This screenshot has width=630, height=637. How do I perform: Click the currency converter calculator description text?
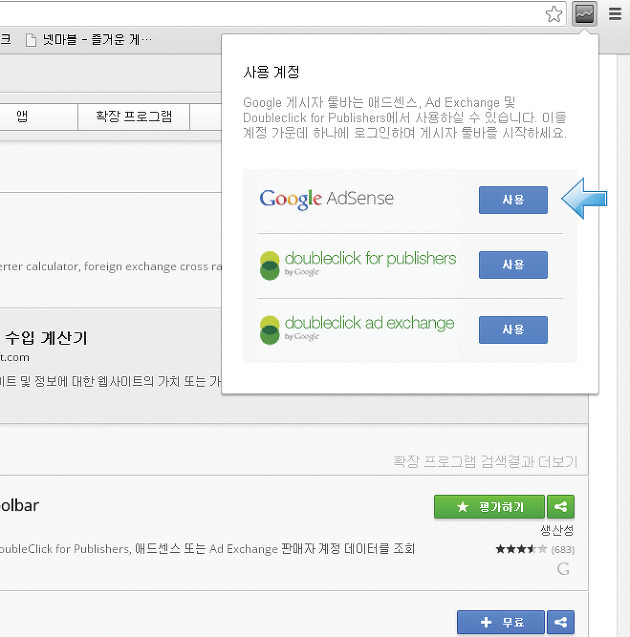point(111,266)
